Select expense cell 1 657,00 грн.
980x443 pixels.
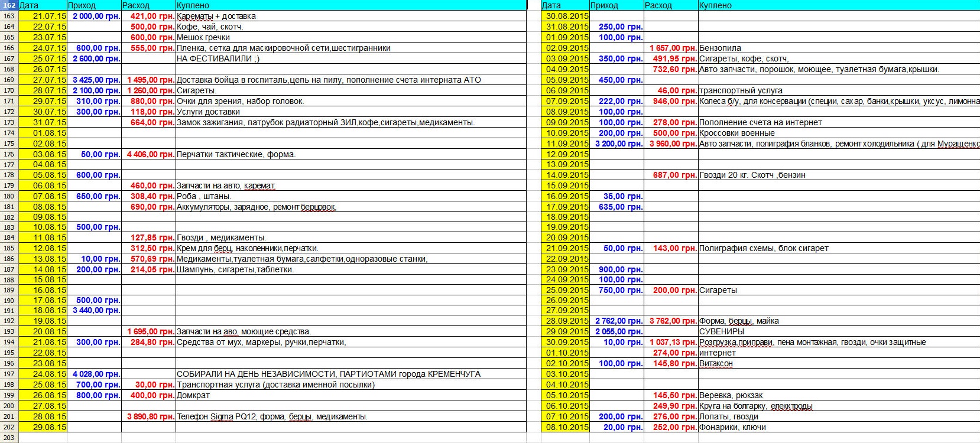tap(671, 48)
